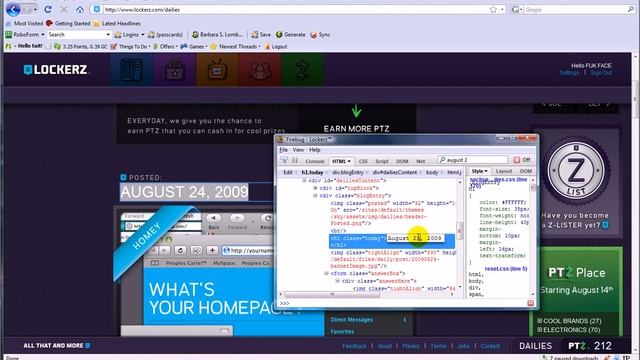Screen dimensions: 640x360
Task: Click RoboForm Save button
Action: tap(261, 35)
